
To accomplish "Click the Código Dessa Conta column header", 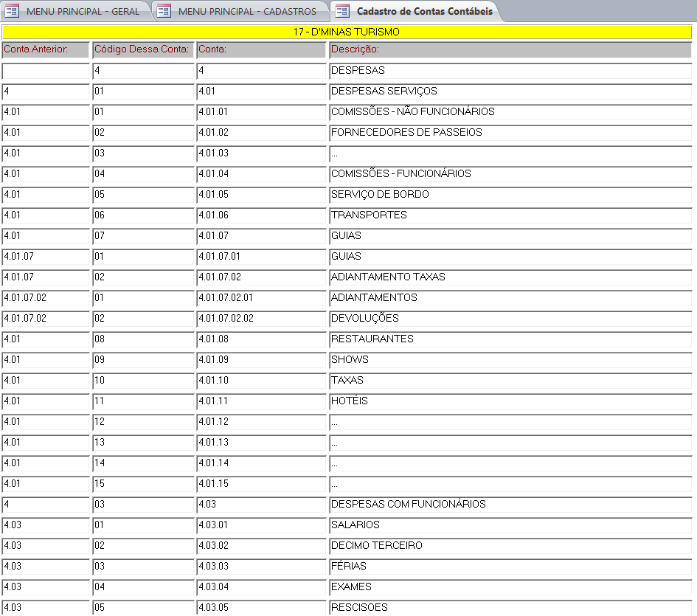I will click(x=143, y=49).
